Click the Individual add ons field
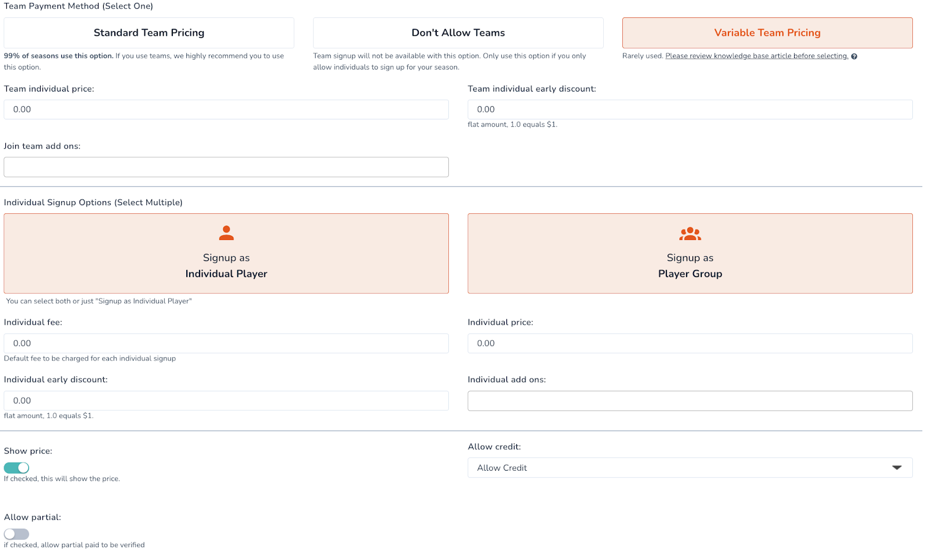The height and width of the screenshot is (560, 928). click(x=690, y=401)
